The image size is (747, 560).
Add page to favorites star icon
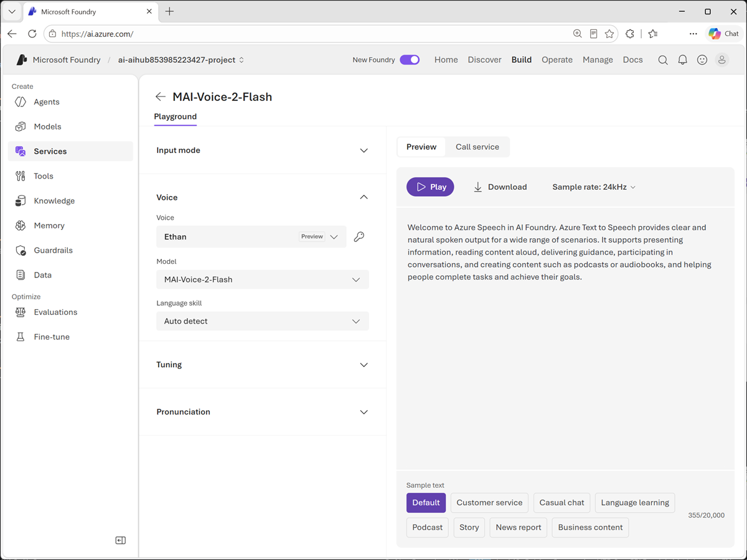point(609,34)
